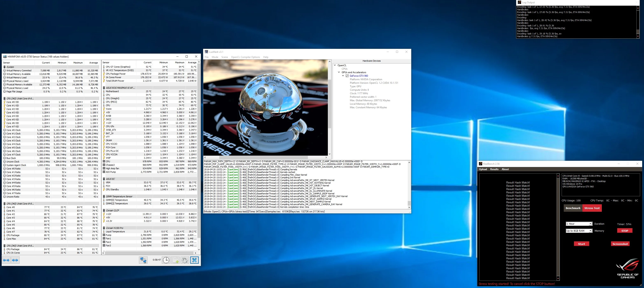Uncheck GeForce GTX 960 device checkbox

coord(347,76)
